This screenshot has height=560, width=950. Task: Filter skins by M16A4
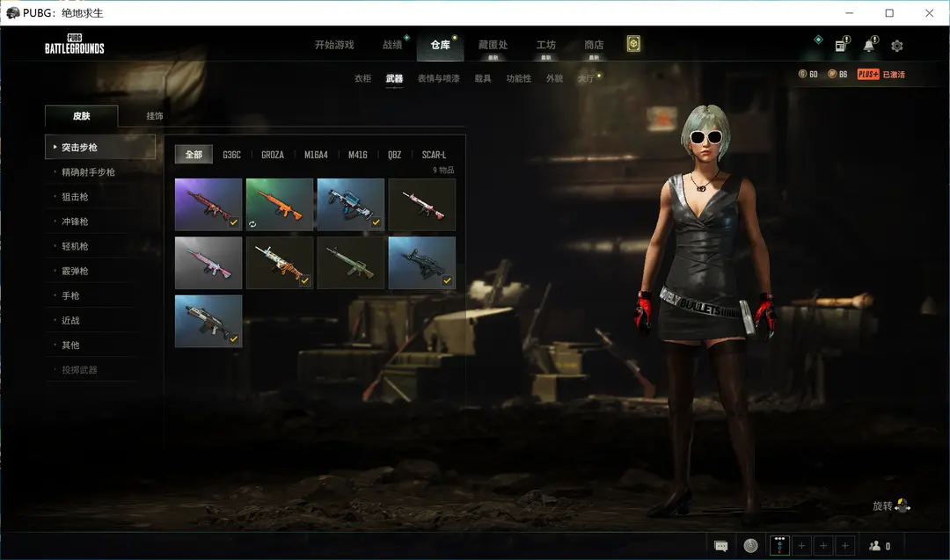coord(316,155)
